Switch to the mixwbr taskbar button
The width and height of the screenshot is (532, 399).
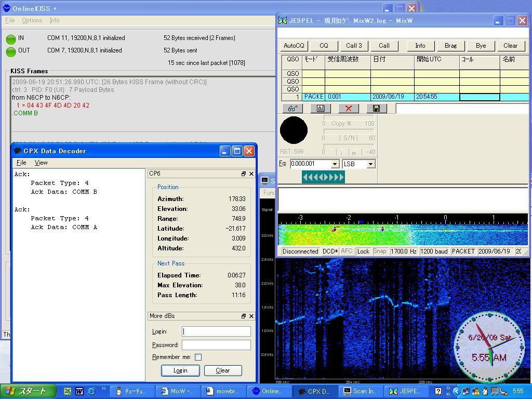click(224, 391)
